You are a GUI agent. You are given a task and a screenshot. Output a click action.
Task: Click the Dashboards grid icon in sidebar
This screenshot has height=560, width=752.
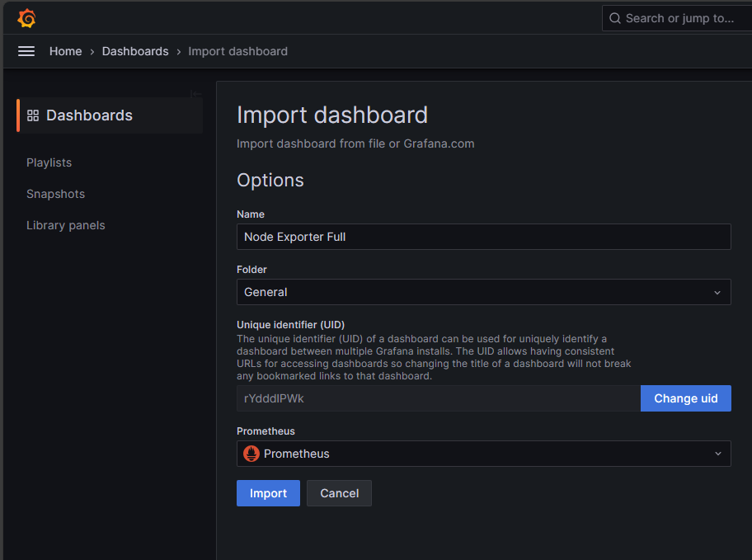point(33,115)
